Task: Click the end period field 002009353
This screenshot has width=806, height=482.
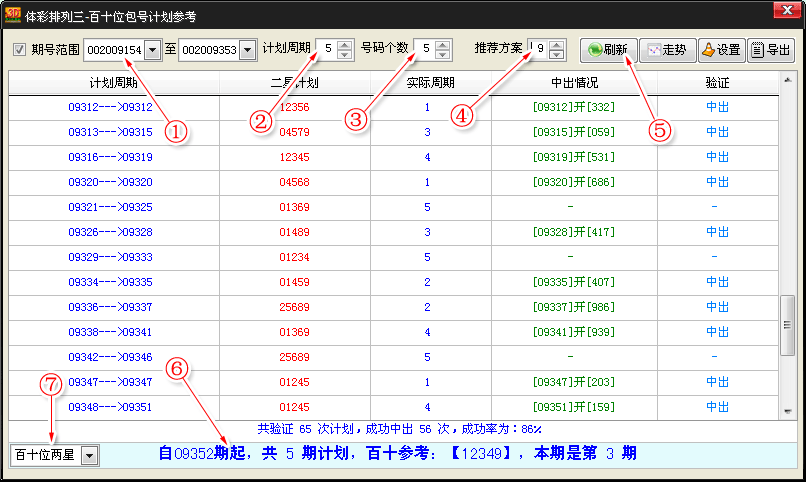Action: pyautogui.click(x=209, y=50)
